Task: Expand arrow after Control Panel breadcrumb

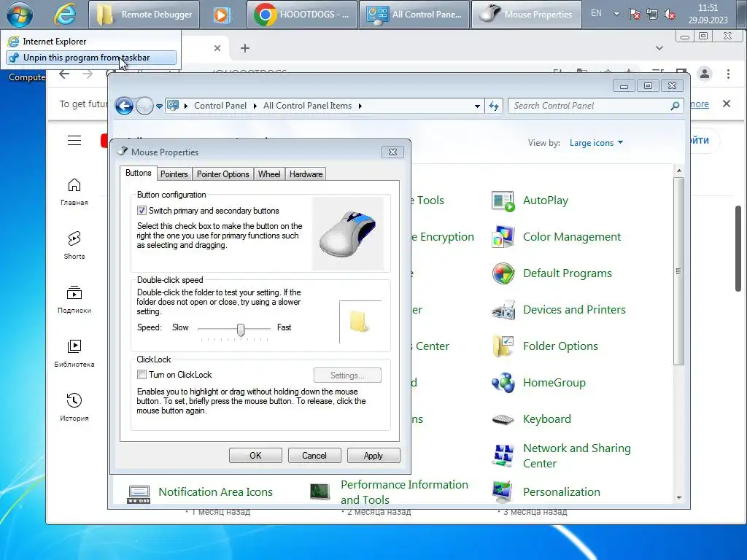Action: [255, 106]
